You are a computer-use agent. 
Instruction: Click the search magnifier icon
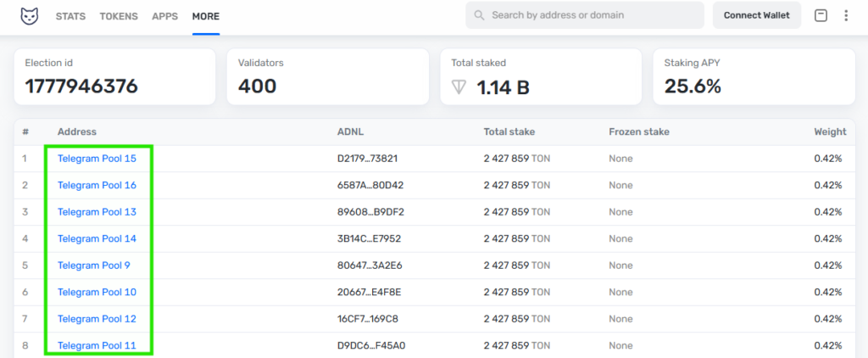pos(480,15)
